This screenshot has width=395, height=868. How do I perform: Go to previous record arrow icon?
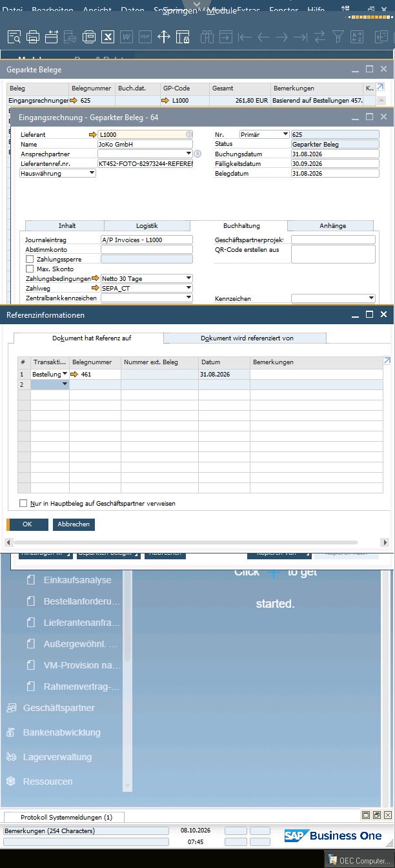(263, 37)
